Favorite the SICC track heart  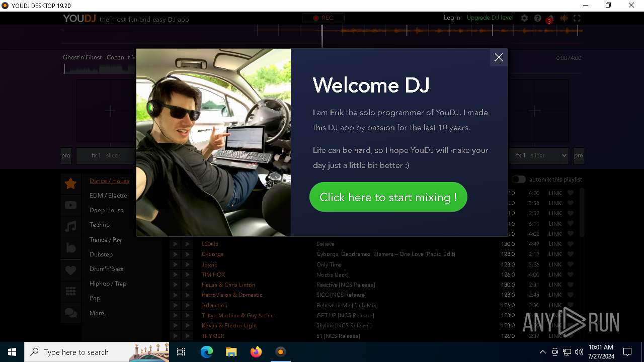(570, 295)
